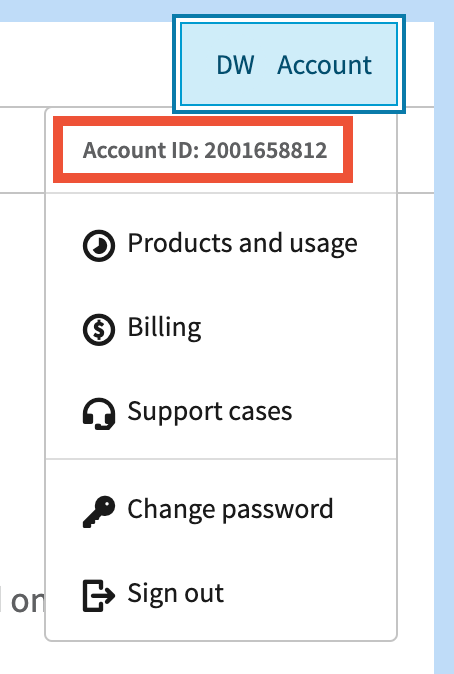Click the Sign out arrow icon
Screen dimensions: 454x674
coord(98,595)
